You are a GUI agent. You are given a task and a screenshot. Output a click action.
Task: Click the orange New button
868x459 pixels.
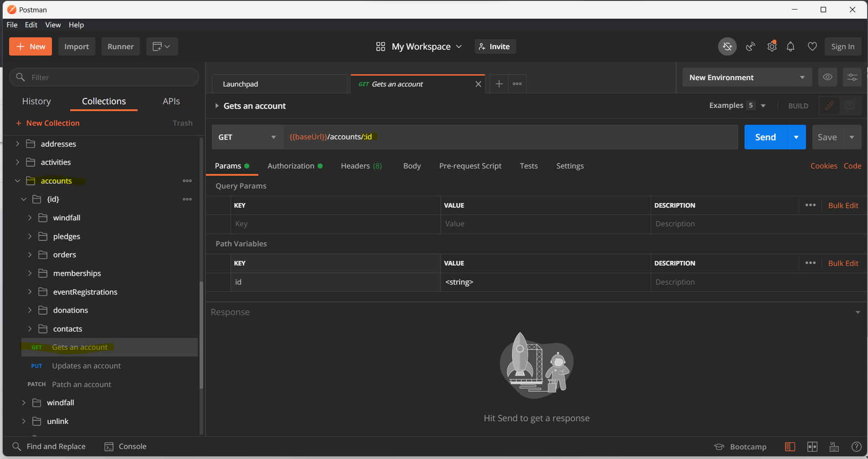pyautogui.click(x=31, y=46)
